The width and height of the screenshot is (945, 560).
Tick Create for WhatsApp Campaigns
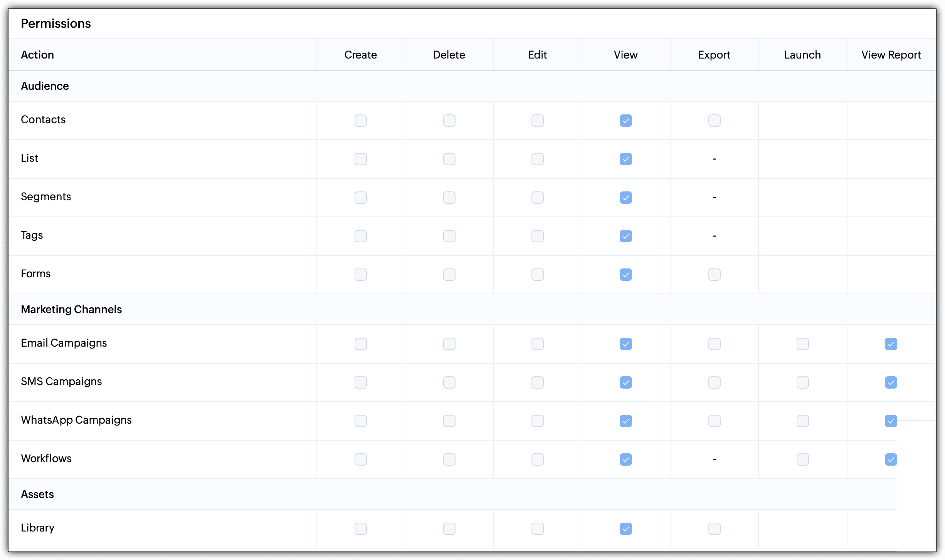coord(360,421)
